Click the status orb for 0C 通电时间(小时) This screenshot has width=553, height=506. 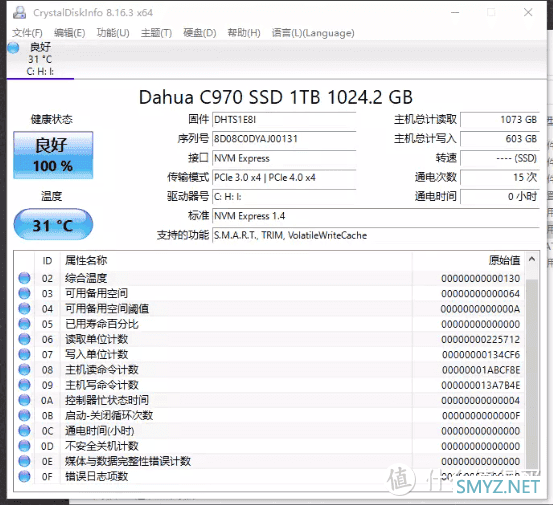pos(24,431)
